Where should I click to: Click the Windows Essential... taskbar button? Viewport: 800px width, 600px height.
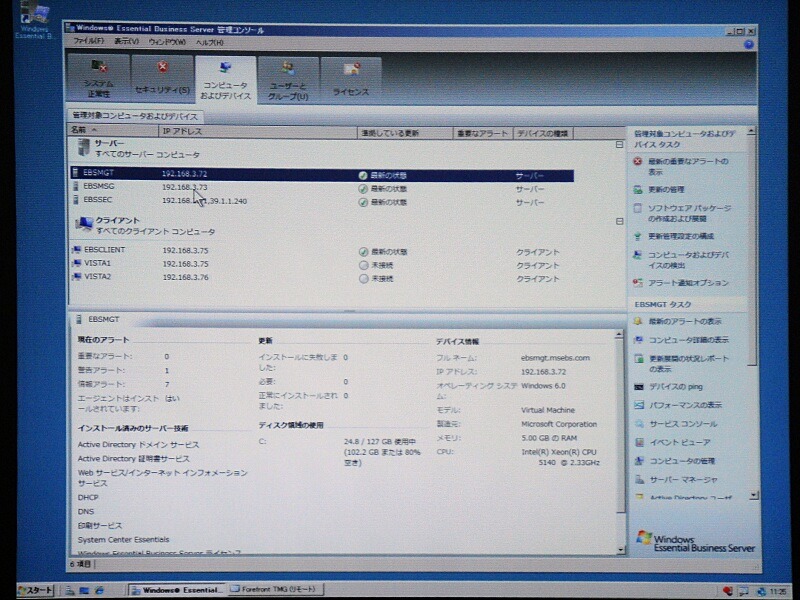coord(177,590)
